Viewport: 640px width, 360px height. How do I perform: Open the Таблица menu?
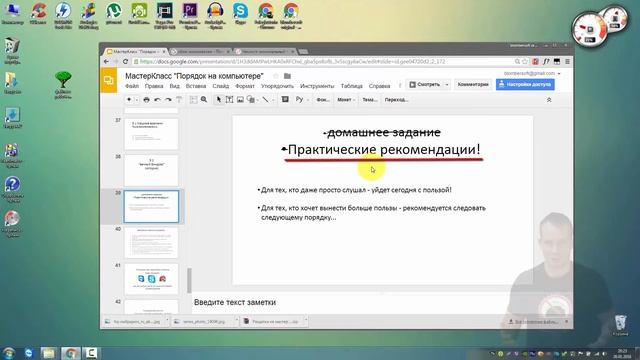(351, 86)
